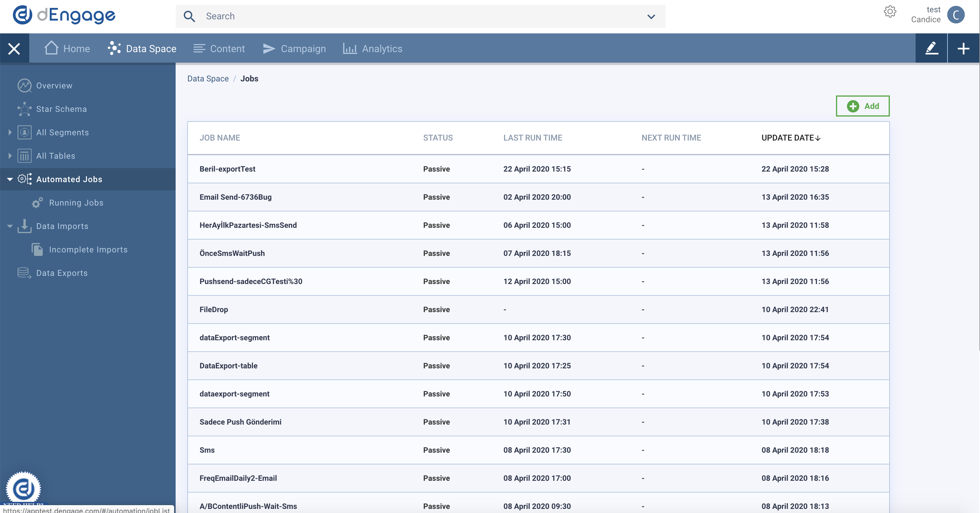Viewport: 980px width, 513px height.
Task: Expand the All Tables tree
Action: coord(10,156)
